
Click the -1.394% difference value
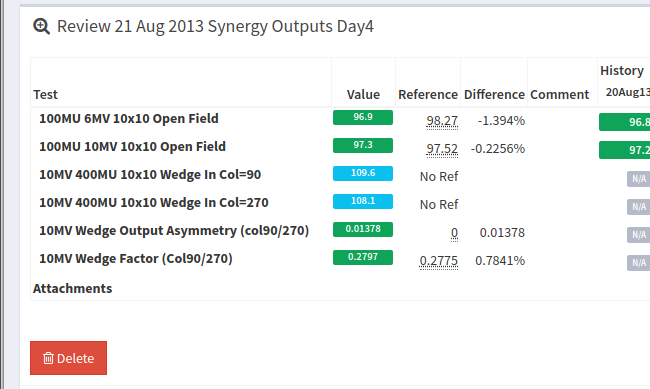point(501,121)
